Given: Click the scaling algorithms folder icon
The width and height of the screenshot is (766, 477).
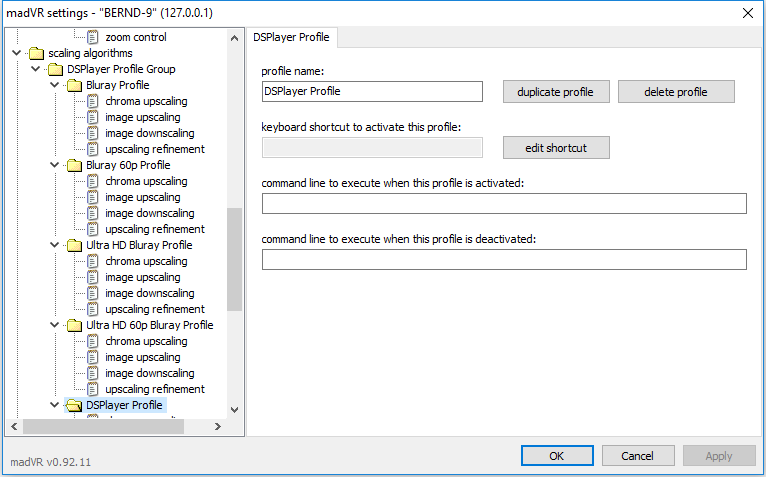Looking at the screenshot, I should 36,53.
